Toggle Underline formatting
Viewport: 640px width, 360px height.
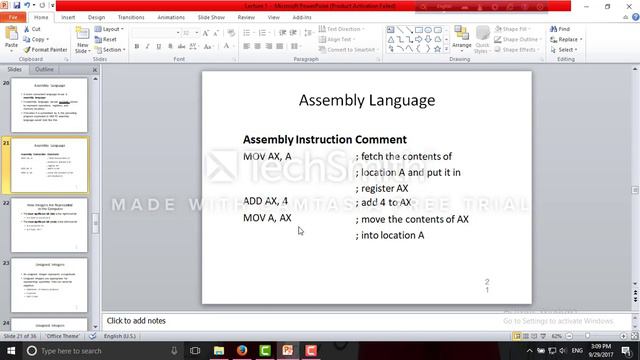[x=159, y=47]
